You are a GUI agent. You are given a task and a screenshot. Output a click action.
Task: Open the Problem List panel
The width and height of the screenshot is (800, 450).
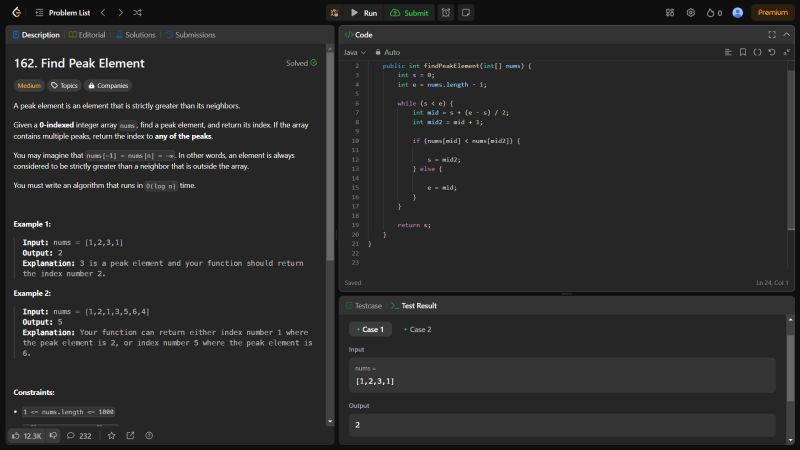point(63,13)
